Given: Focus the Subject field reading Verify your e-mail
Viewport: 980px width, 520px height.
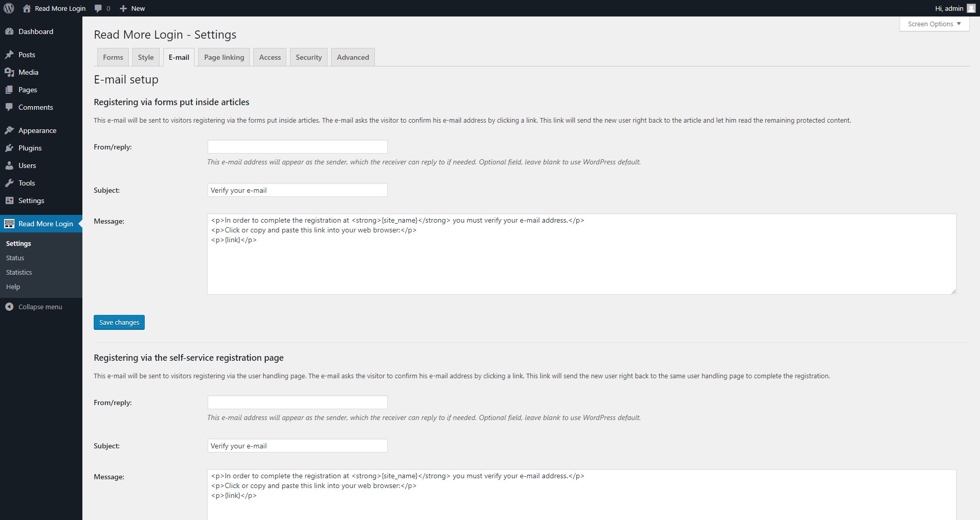Looking at the screenshot, I should pyautogui.click(x=297, y=190).
